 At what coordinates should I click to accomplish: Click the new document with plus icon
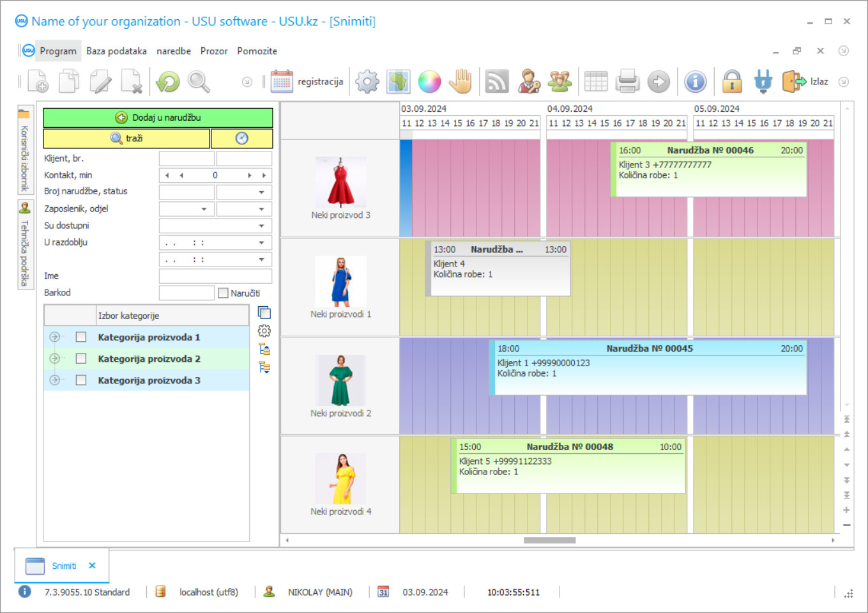point(38,81)
